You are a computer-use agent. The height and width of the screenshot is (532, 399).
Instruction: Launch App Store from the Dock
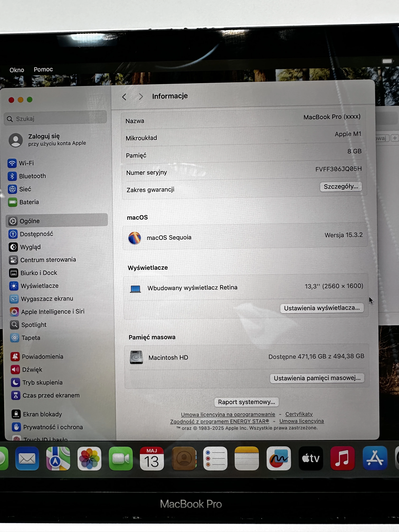click(375, 458)
